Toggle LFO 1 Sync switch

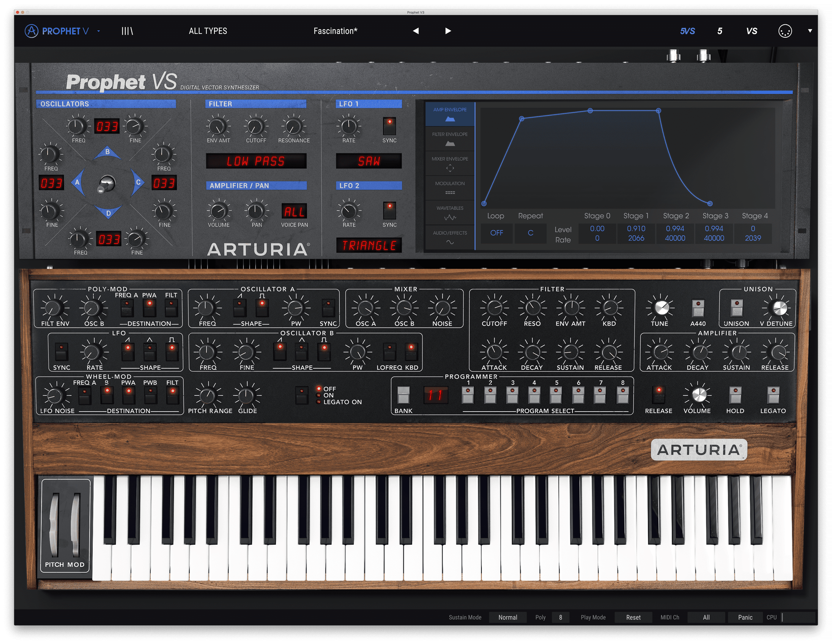389,126
